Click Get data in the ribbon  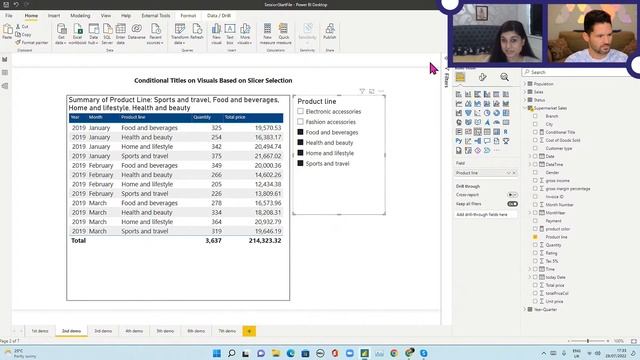click(61, 33)
